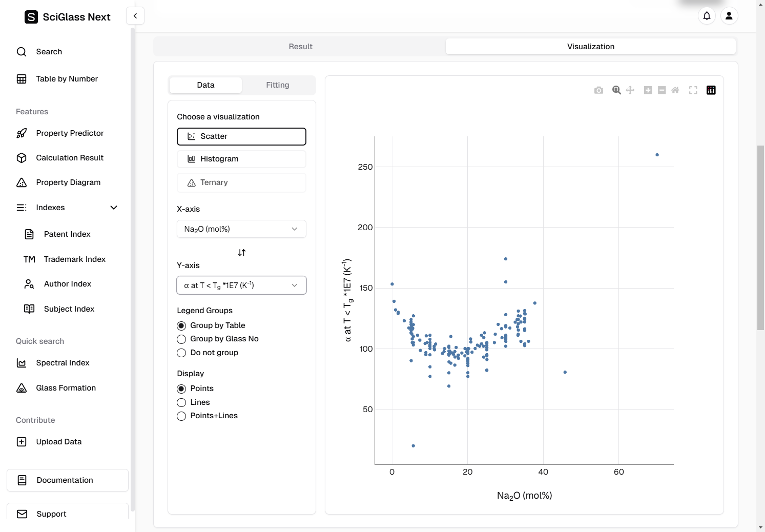765x532 pixels.
Task: Open the notifications bell
Action: coord(707,16)
